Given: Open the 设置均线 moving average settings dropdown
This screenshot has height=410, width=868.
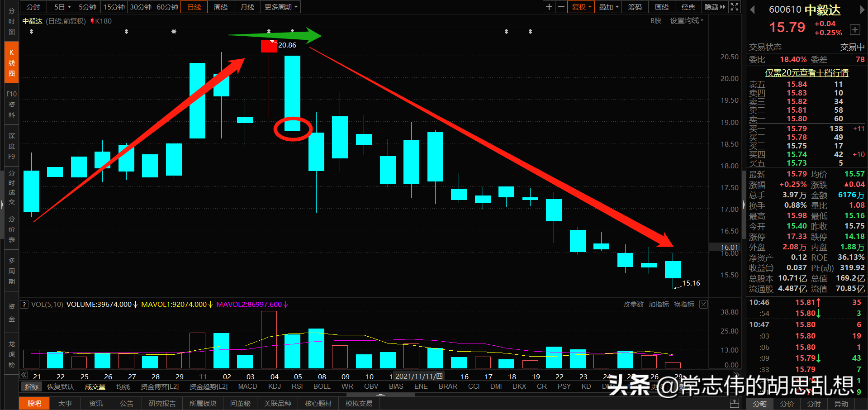Looking at the screenshot, I should coord(686,20).
